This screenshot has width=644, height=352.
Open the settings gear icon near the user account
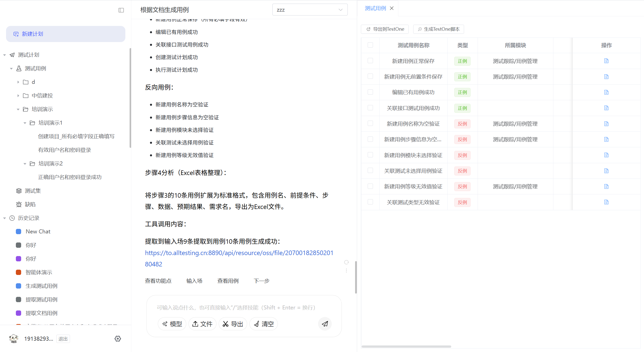(118, 339)
